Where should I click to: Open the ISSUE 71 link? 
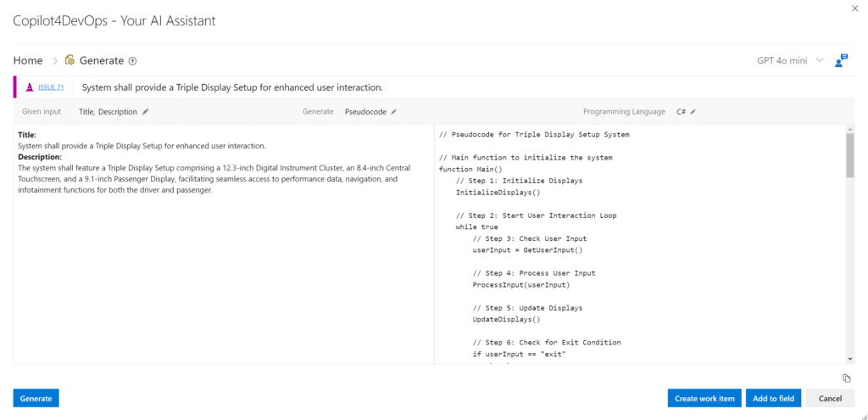[51, 87]
